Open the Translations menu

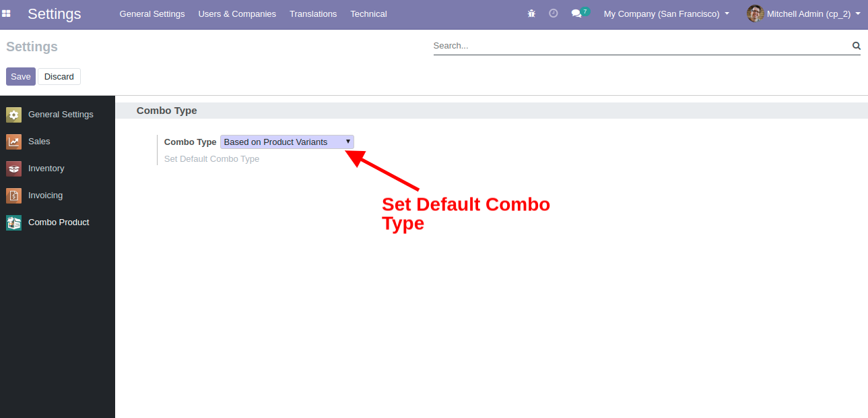(312, 13)
